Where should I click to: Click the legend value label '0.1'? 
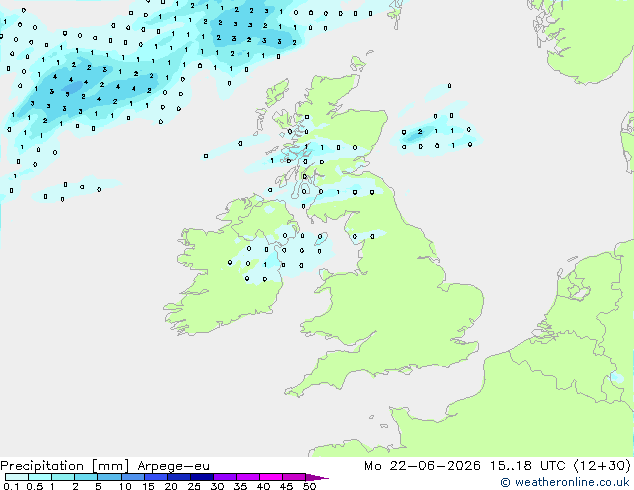tap(11, 486)
